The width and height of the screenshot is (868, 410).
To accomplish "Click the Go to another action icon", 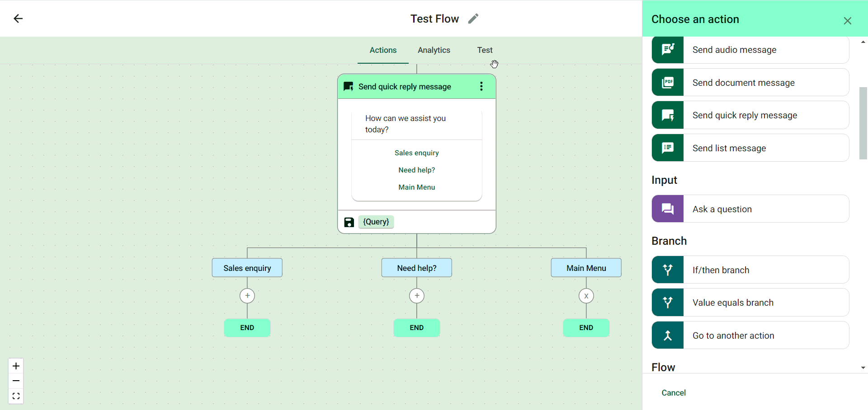I will pyautogui.click(x=668, y=335).
